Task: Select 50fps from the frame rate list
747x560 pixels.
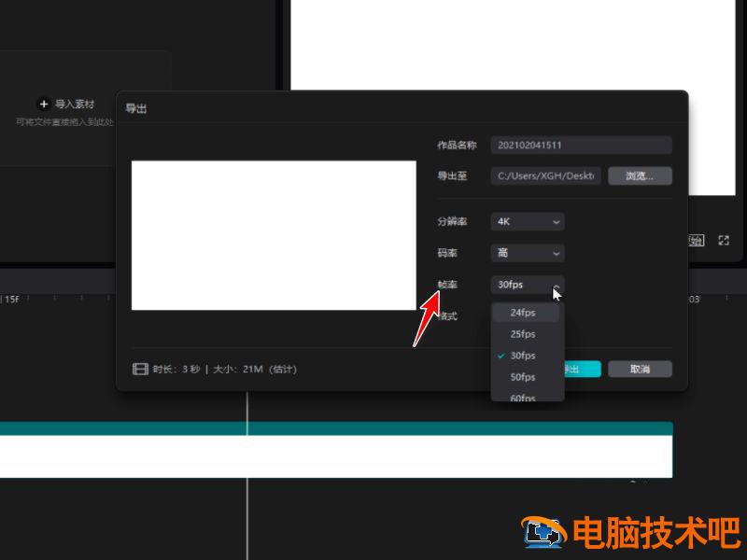Action: (526, 376)
